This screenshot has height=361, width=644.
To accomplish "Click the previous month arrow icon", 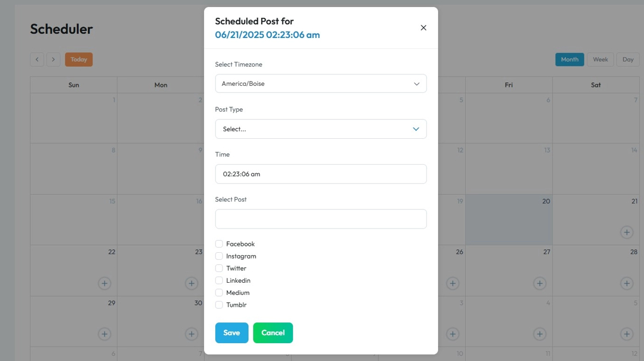I will tap(37, 59).
